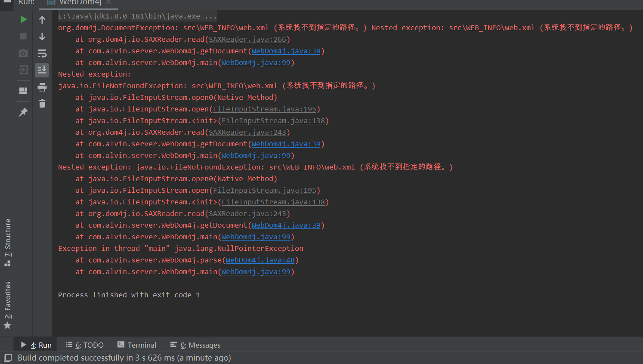Open the Terminal tool window
Image resolution: width=643 pixels, height=364 pixels.
tap(137, 345)
